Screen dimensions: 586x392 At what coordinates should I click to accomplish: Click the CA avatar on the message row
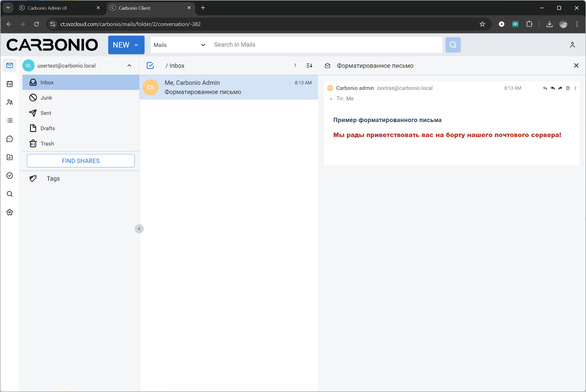point(151,87)
